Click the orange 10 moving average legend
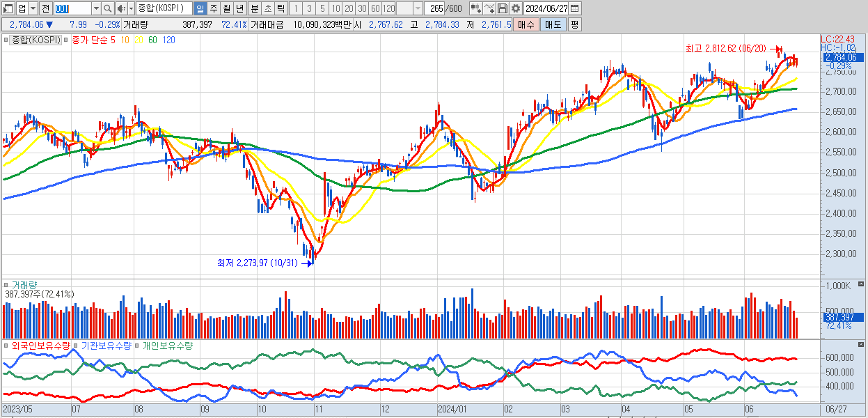Image resolution: width=868 pixels, height=418 pixels. click(125, 40)
